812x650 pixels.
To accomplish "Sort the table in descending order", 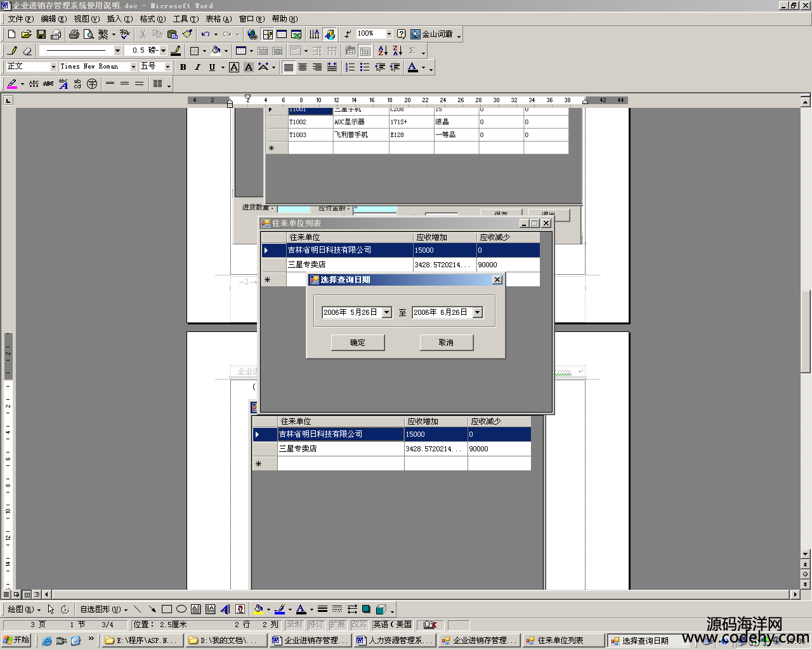I will pos(397,51).
